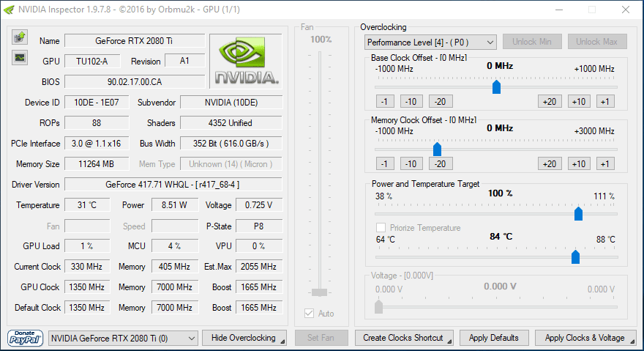Image resolution: width=644 pixels, height=351 pixels.
Task: Click the Temperature Target slider handle
Action: [575, 256]
